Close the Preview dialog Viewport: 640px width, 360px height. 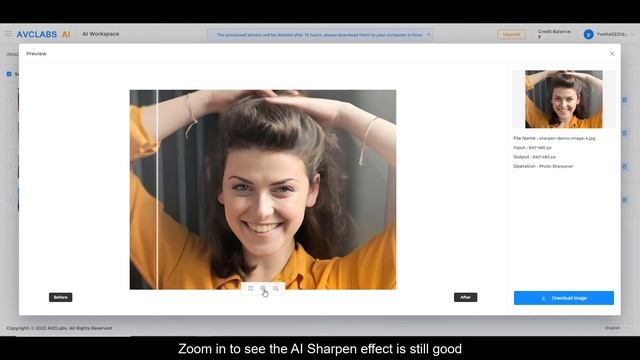612,53
